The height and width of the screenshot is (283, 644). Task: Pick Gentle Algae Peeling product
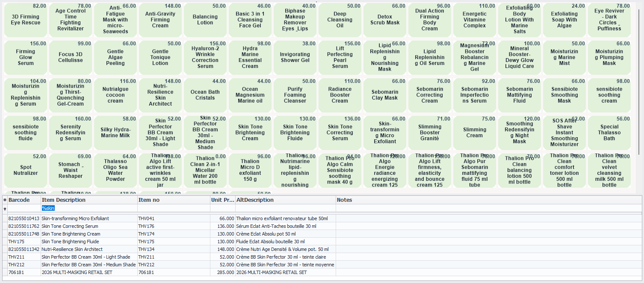tap(115, 58)
